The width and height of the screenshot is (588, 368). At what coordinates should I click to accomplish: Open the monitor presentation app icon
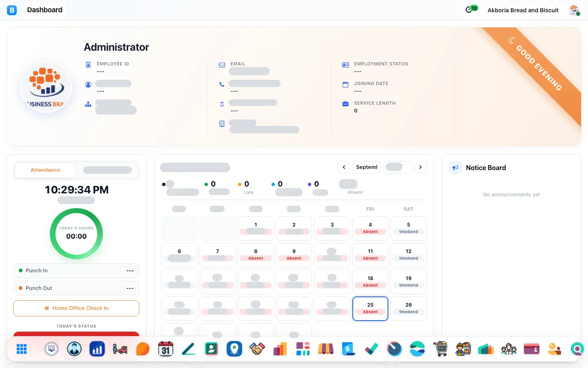tap(51, 349)
